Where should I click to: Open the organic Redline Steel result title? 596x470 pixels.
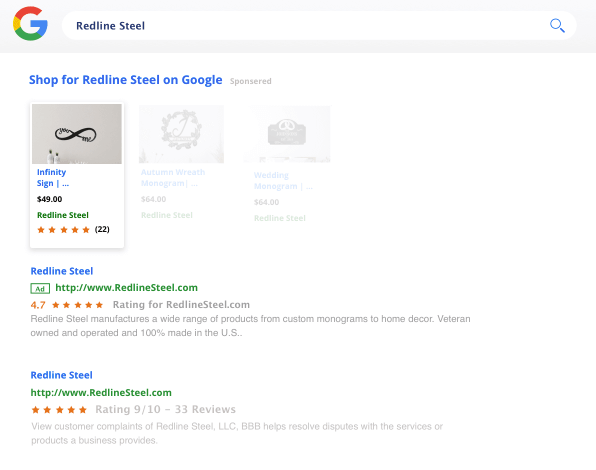(62, 375)
